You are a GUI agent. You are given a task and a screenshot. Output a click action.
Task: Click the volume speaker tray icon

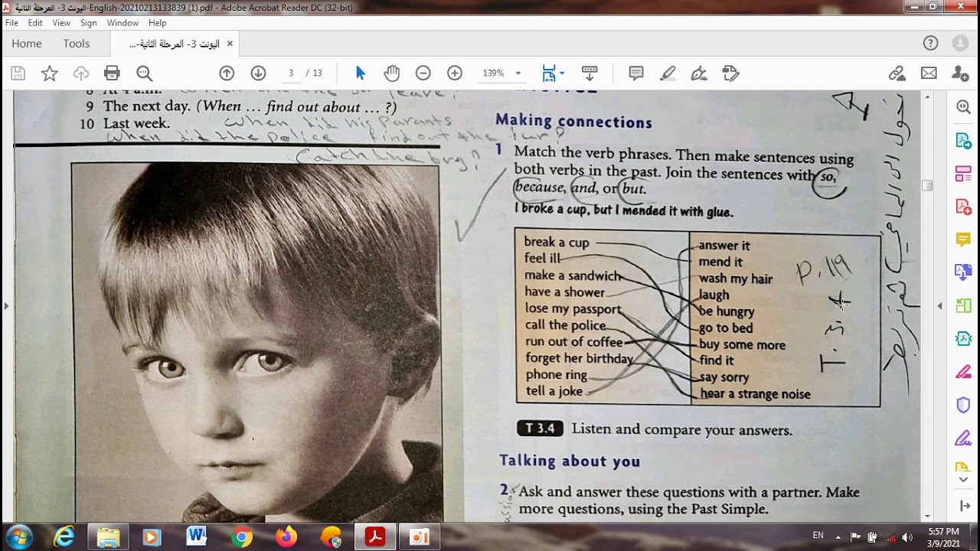pyautogui.click(x=907, y=537)
